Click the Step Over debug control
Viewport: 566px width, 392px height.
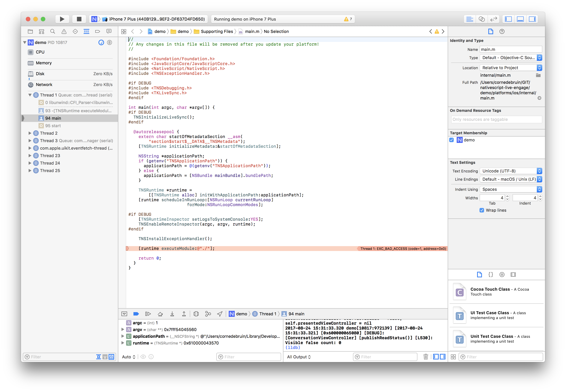(160, 314)
